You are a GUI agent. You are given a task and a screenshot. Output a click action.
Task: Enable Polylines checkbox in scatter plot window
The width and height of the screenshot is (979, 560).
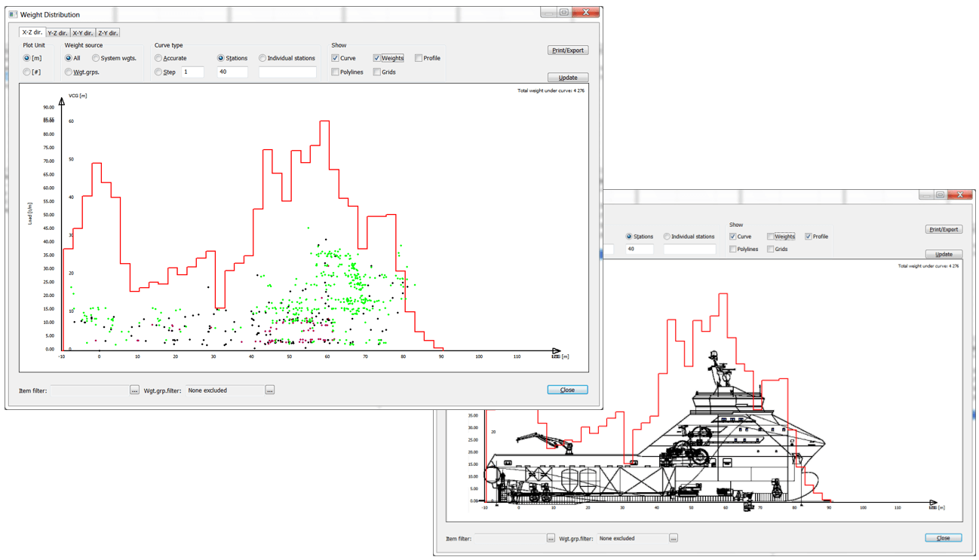coord(336,72)
